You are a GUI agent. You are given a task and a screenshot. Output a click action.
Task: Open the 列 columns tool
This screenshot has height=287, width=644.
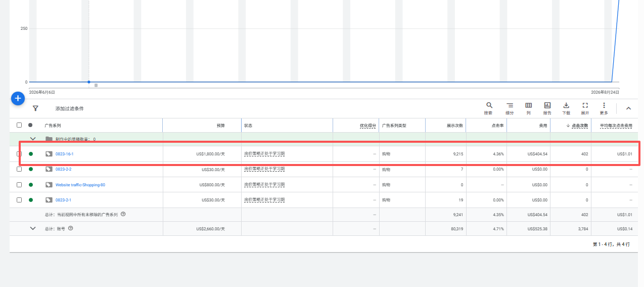pyautogui.click(x=528, y=108)
